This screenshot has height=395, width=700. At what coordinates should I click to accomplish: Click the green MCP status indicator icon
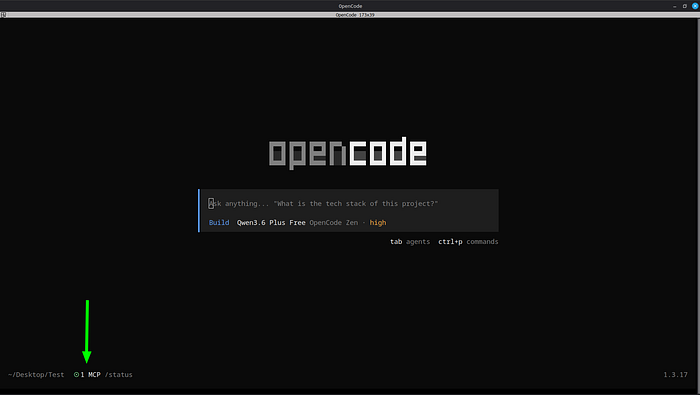click(x=76, y=374)
